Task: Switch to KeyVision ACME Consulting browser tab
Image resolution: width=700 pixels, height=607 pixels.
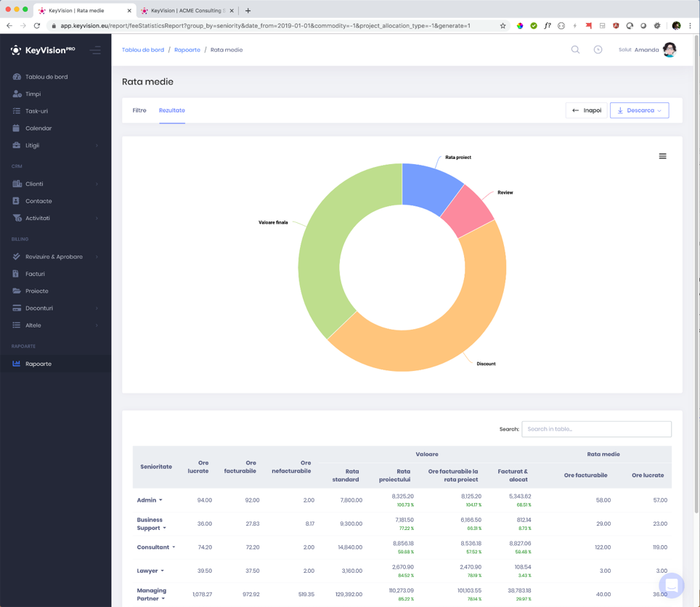Action: [x=187, y=10]
